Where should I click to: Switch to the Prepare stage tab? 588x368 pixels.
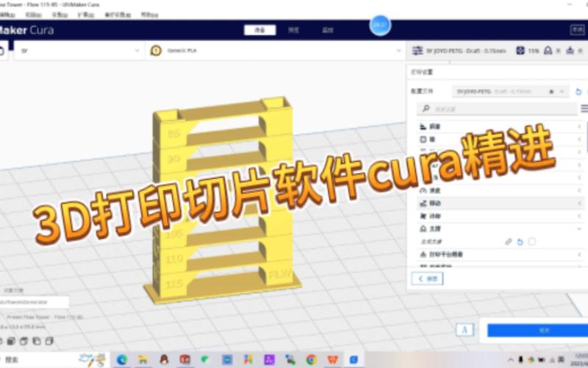[x=260, y=30]
